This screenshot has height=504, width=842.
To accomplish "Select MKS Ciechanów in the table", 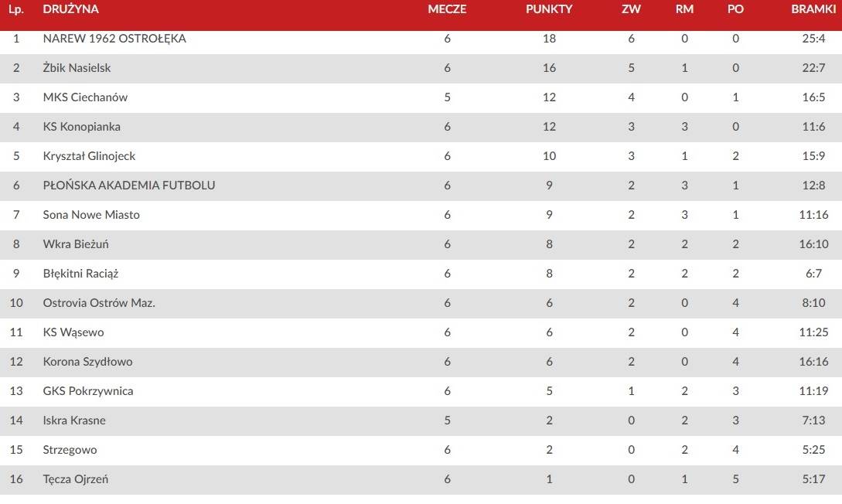I will click(x=85, y=97).
